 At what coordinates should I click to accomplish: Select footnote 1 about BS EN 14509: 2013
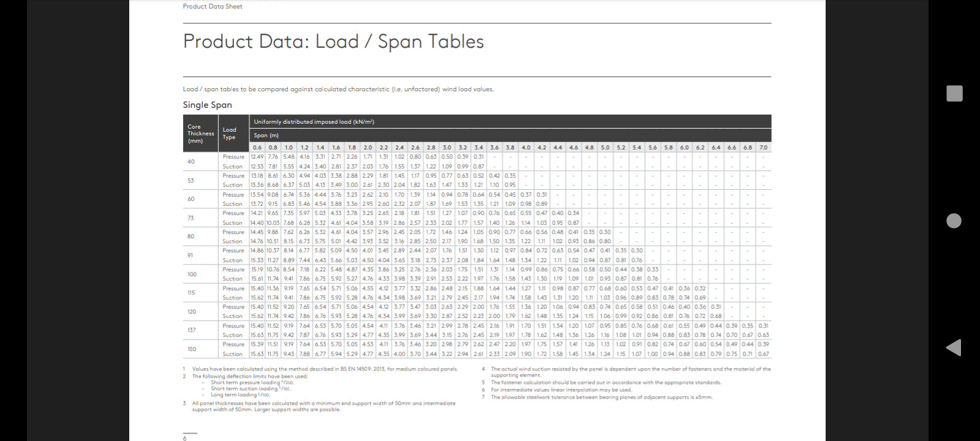pos(320,369)
